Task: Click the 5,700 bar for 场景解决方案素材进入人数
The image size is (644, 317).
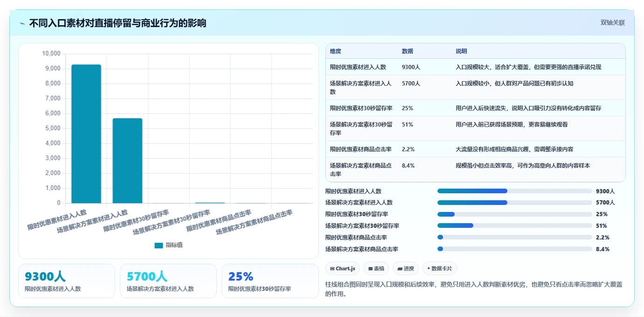Action: [x=127, y=161]
